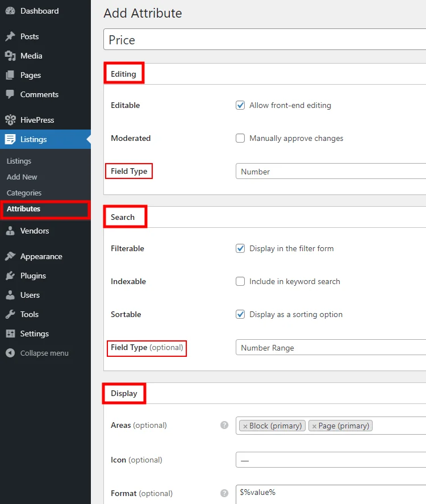
Task: Click Collapse menu button
Action: (x=45, y=353)
